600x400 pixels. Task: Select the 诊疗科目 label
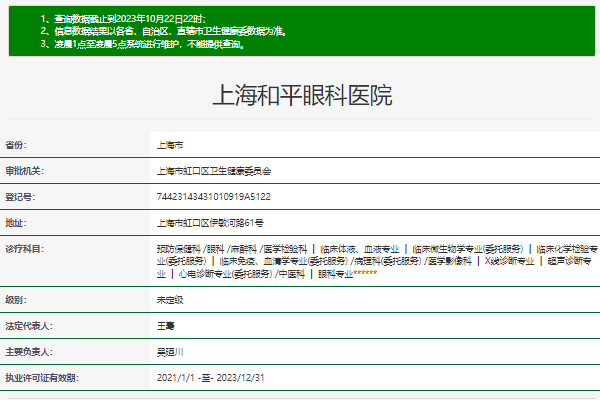(x=24, y=249)
